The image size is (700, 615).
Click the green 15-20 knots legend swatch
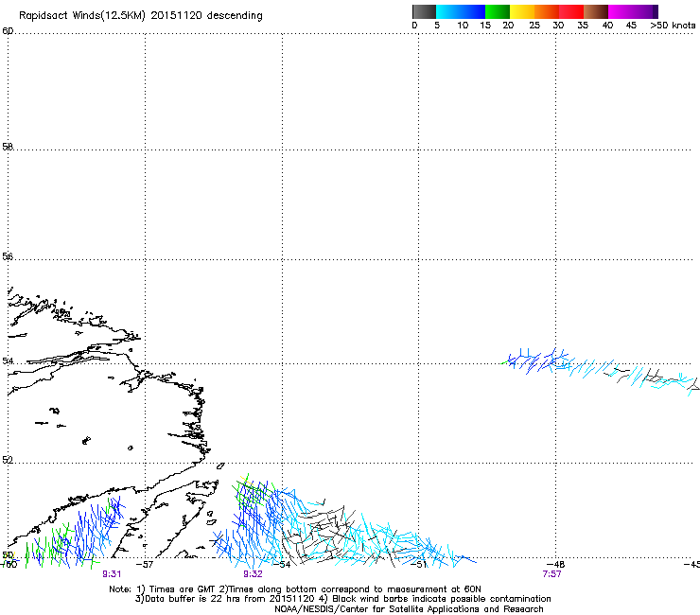[498, 11]
